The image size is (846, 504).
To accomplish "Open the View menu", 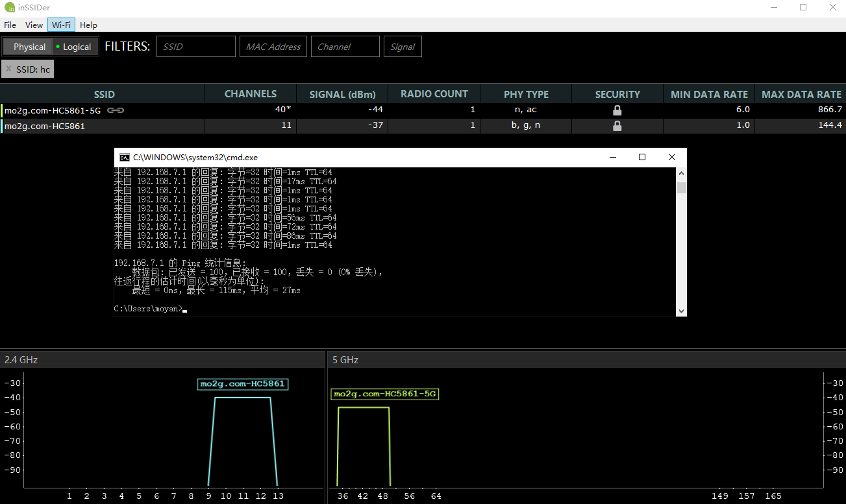I will pyautogui.click(x=34, y=25).
